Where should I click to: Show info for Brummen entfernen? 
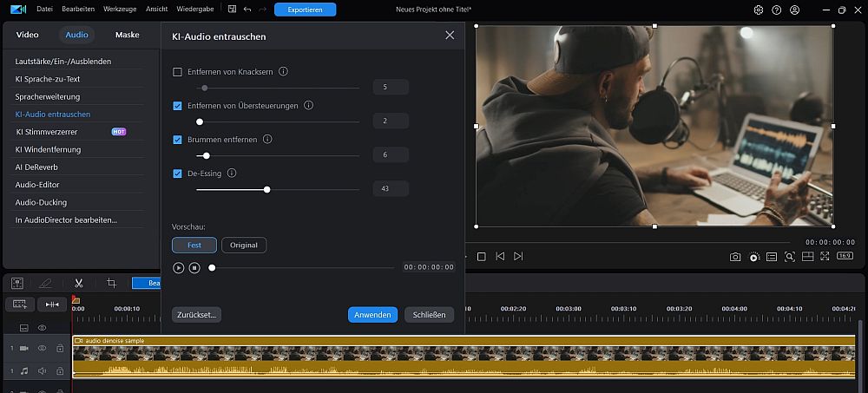[x=267, y=139]
